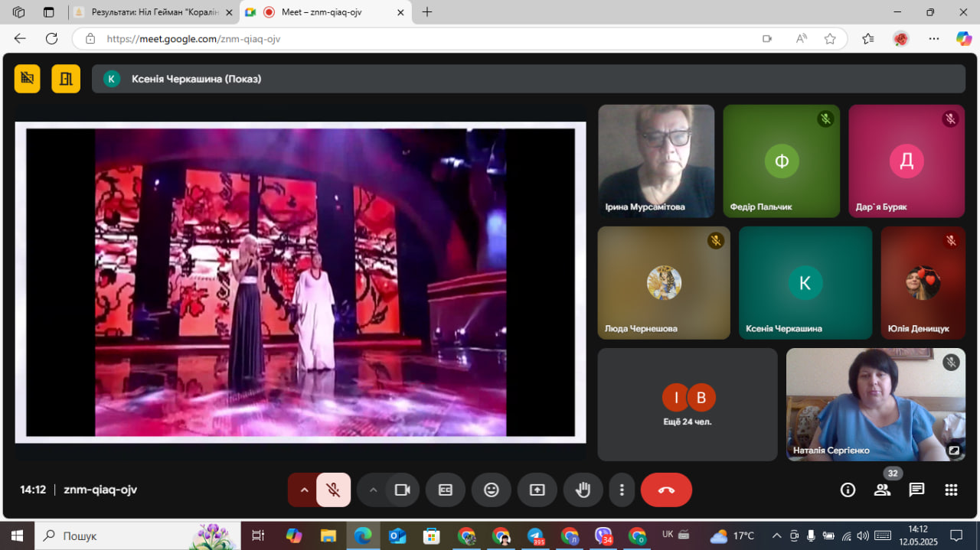980x550 pixels.
Task: Select Люда Чернешова's participant tile
Action: (664, 283)
